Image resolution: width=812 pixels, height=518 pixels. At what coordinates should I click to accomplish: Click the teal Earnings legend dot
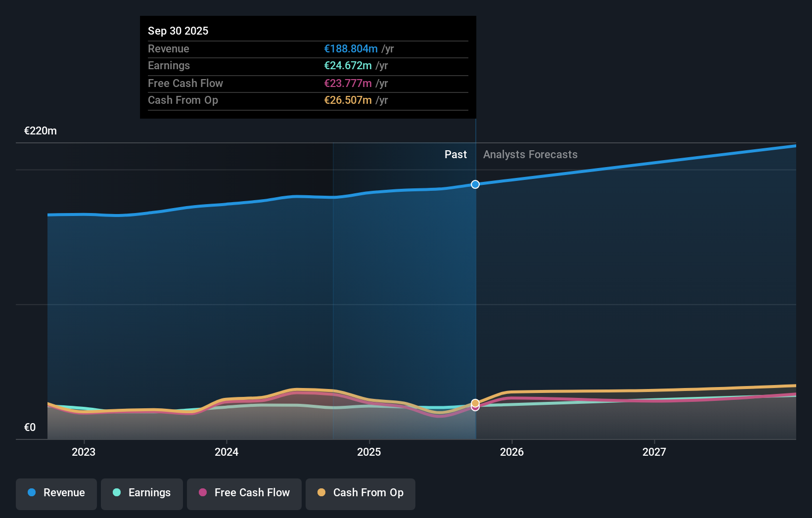click(x=116, y=493)
